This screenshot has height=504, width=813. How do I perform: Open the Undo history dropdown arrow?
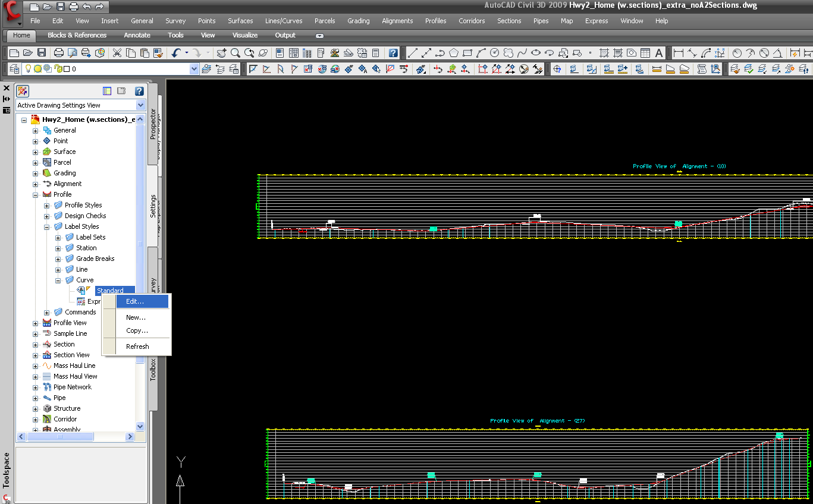click(x=186, y=53)
